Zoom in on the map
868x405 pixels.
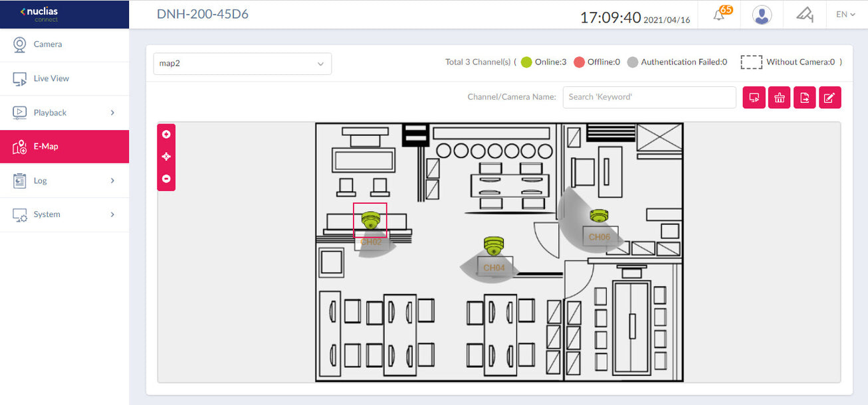166,134
